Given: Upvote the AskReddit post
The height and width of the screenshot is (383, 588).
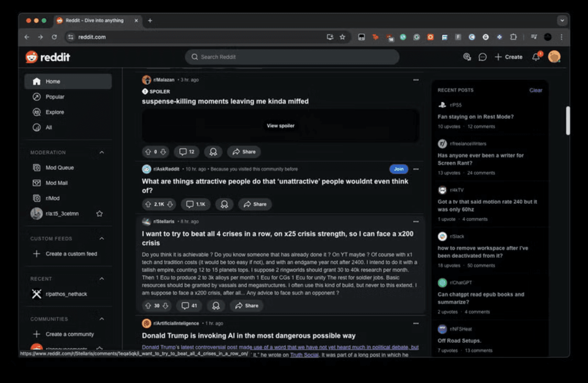Looking at the screenshot, I should [148, 204].
